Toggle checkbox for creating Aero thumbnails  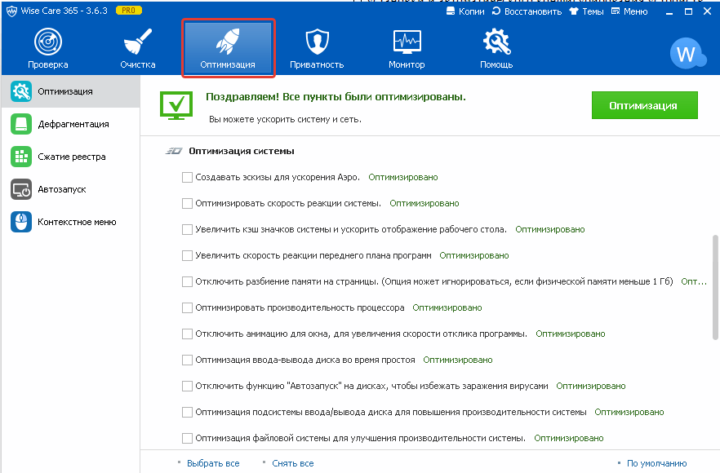click(187, 177)
